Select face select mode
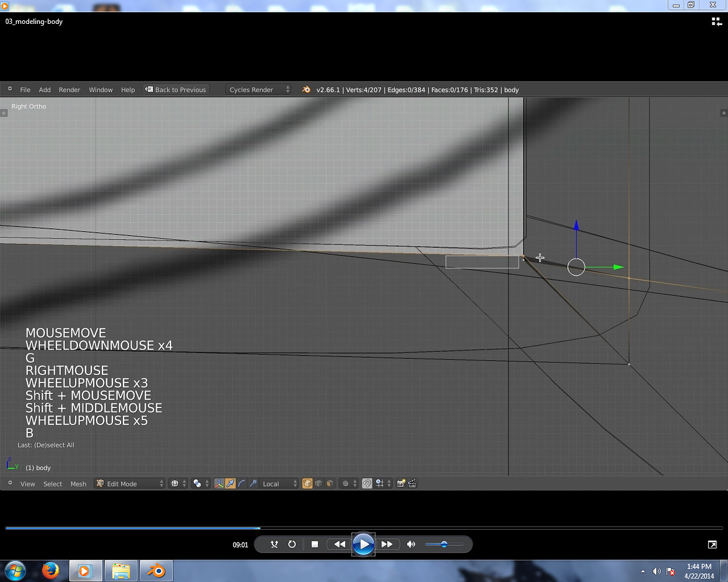Viewport: 728px width, 582px height. coord(330,484)
